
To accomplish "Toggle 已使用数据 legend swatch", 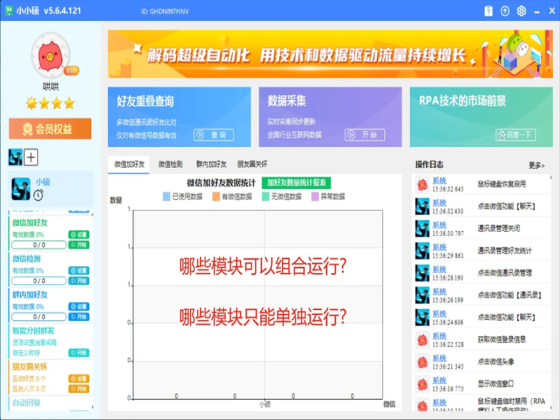I will coord(166,196).
